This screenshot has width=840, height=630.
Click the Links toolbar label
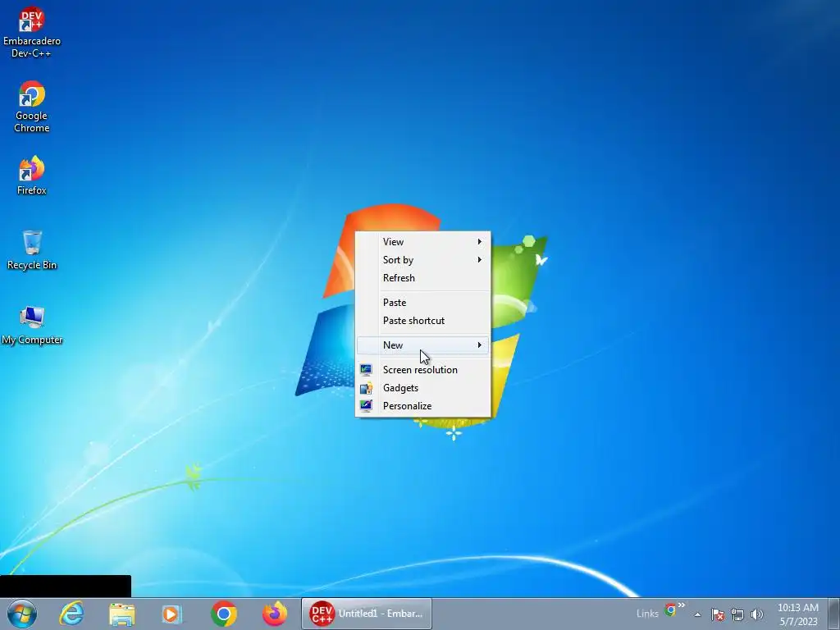[x=647, y=614]
